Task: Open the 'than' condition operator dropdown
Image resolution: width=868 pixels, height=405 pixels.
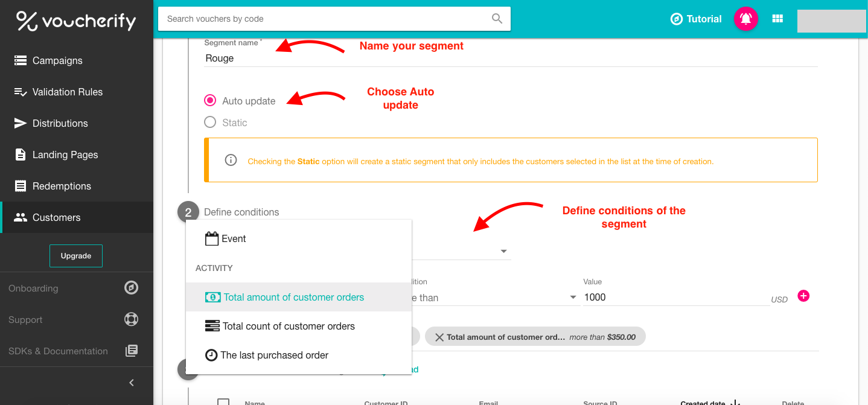Action: tap(573, 298)
